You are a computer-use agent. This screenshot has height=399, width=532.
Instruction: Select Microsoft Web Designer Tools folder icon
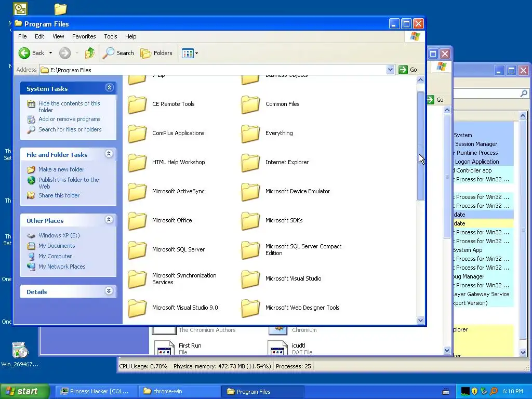point(250,309)
